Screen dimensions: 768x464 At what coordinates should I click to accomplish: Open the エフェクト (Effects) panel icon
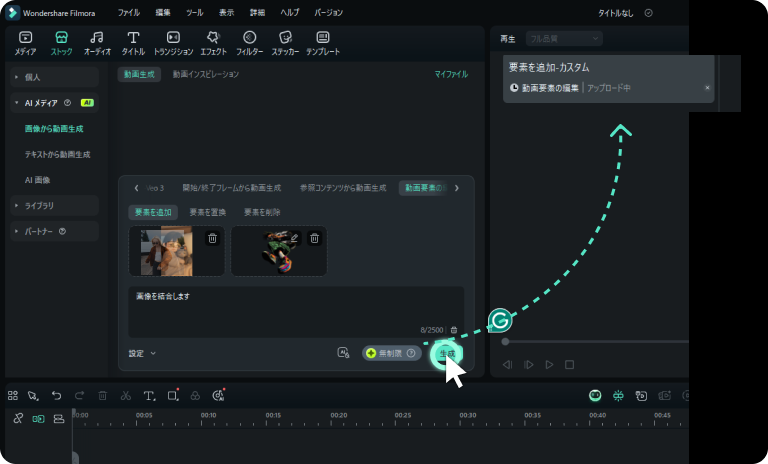pyautogui.click(x=213, y=42)
